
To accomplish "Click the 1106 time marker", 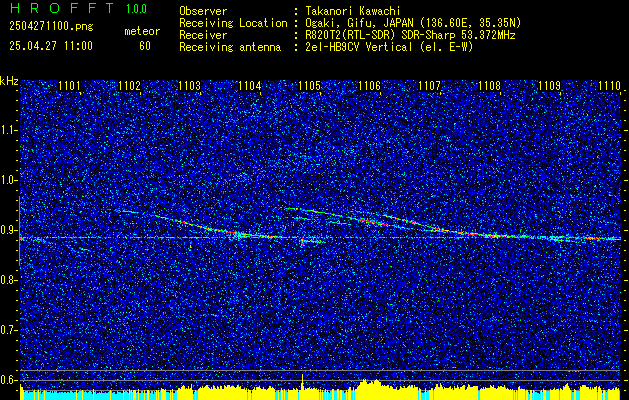I will coord(369,86).
